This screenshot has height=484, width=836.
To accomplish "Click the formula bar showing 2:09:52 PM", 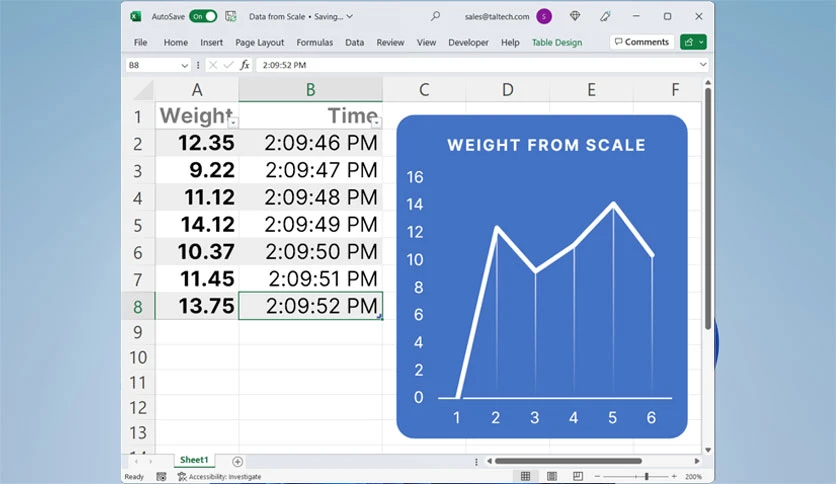I will click(x=477, y=65).
